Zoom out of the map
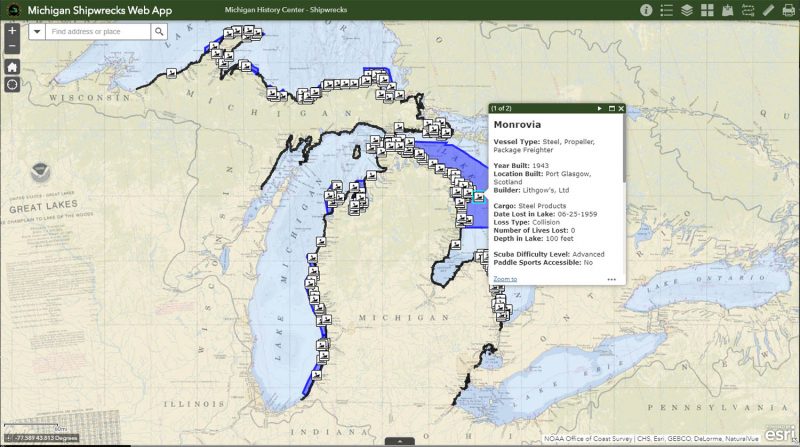Viewport: 800px width, 447px height. [x=12, y=47]
